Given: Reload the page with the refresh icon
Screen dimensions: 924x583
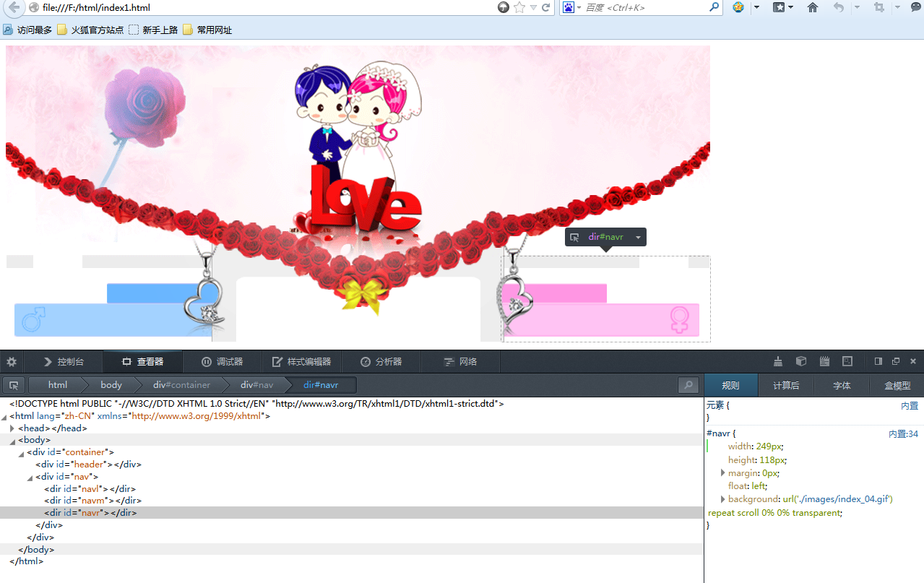Looking at the screenshot, I should point(546,7).
